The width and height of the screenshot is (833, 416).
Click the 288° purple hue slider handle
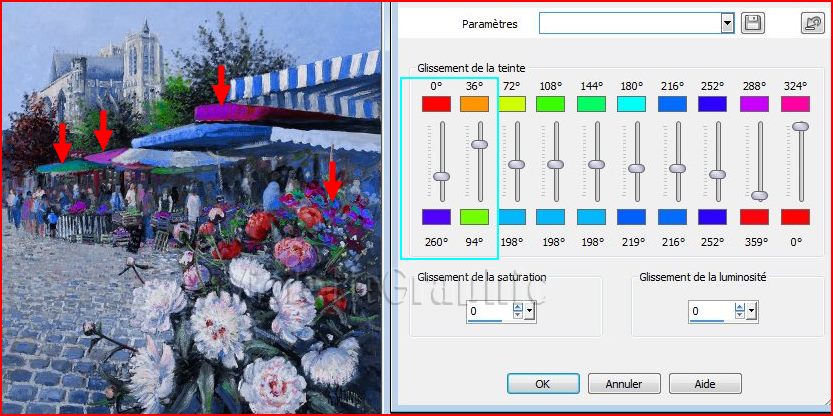759,195
